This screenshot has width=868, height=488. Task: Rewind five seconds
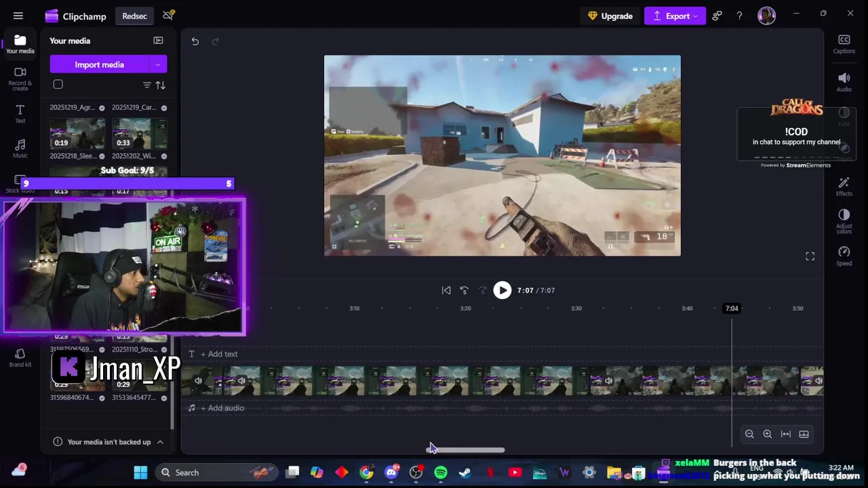(465, 290)
